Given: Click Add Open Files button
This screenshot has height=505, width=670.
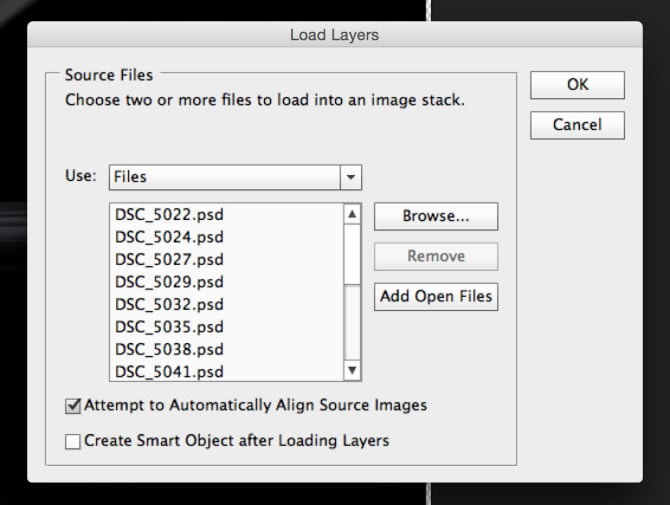Looking at the screenshot, I should 435,297.
